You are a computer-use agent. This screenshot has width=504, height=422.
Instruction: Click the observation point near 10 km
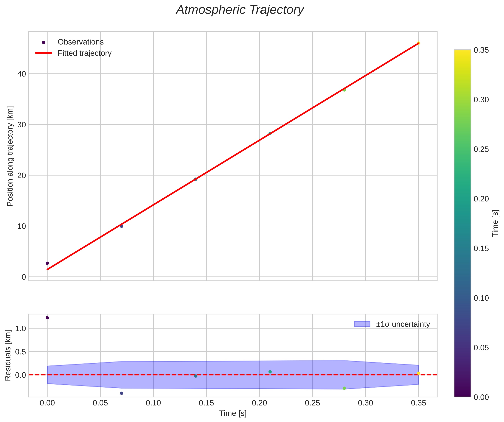(x=121, y=226)
